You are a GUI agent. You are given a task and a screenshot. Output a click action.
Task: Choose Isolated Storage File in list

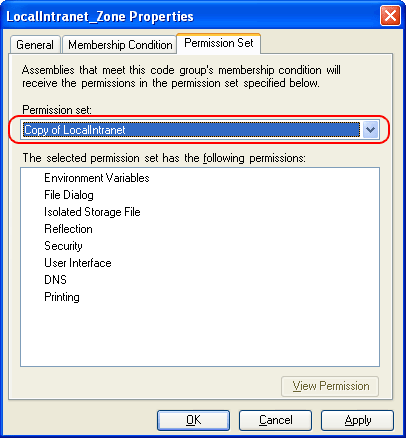pyautogui.click(x=92, y=212)
